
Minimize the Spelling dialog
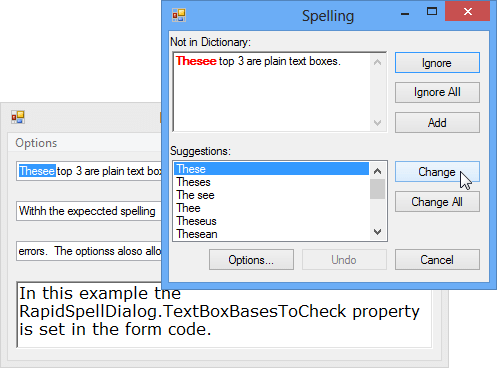(405, 13)
